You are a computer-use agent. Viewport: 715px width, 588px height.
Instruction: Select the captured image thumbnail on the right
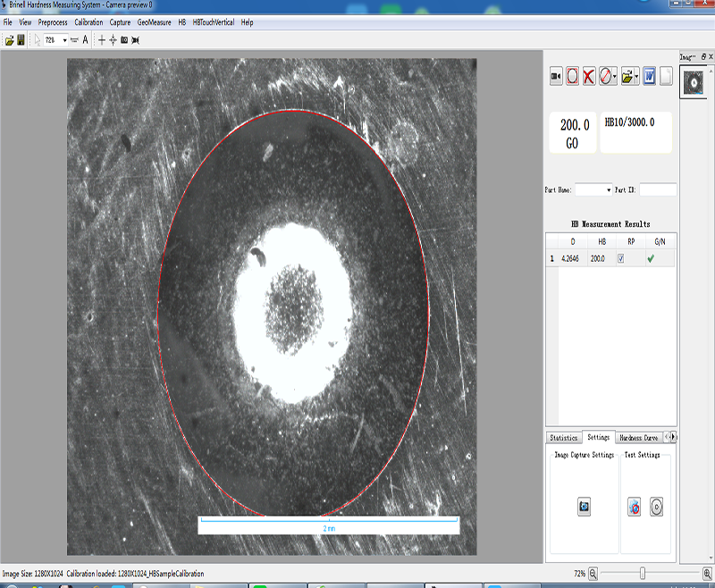pos(694,82)
